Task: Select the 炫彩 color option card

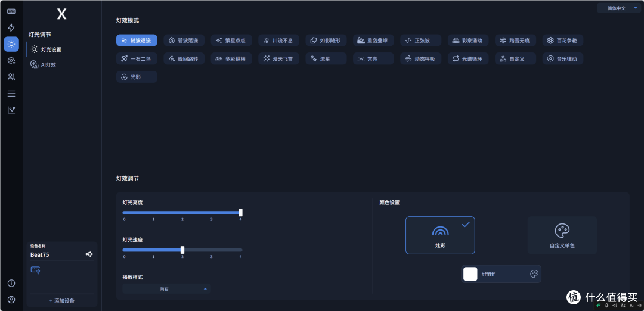Action: point(440,235)
